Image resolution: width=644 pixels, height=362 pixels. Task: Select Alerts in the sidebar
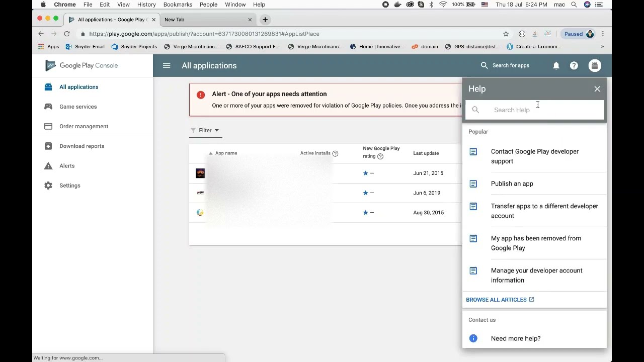[x=66, y=166]
